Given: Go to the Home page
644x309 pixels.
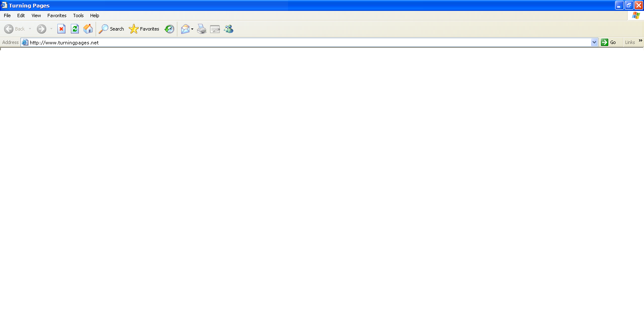Looking at the screenshot, I should [88, 29].
